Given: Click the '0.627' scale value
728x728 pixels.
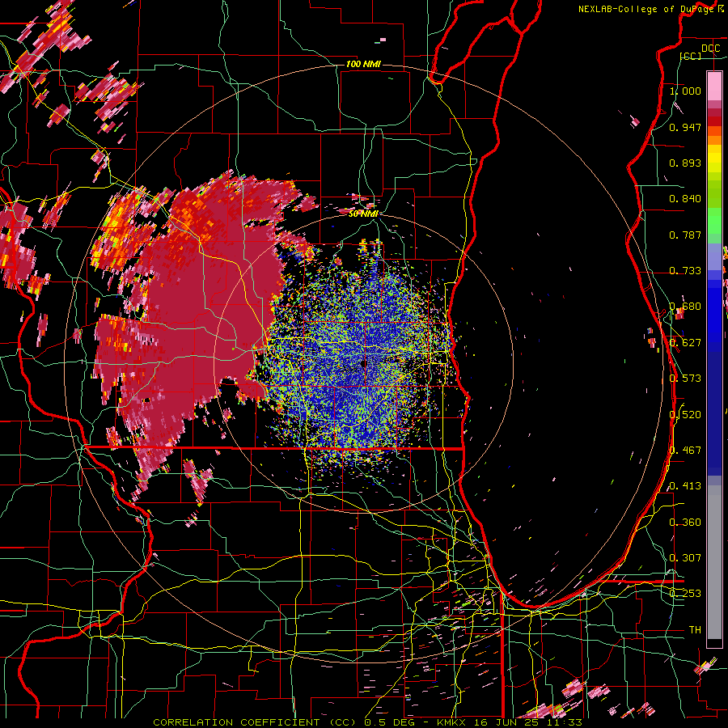Looking at the screenshot, I should click(685, 343).
